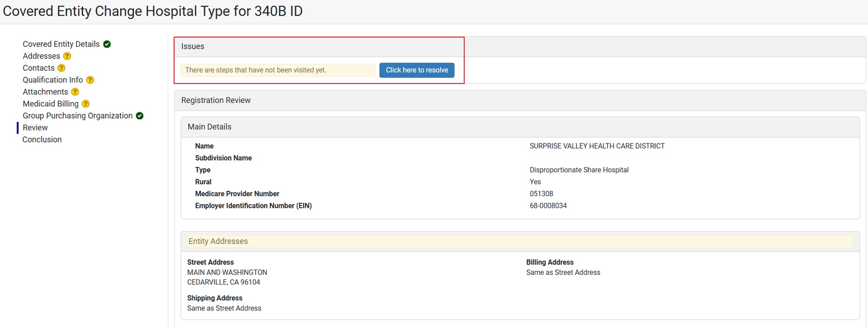The height and width of the screenshot is (327, 868).
Task: Go to the Addresses step label
Action: pos(41,56)
